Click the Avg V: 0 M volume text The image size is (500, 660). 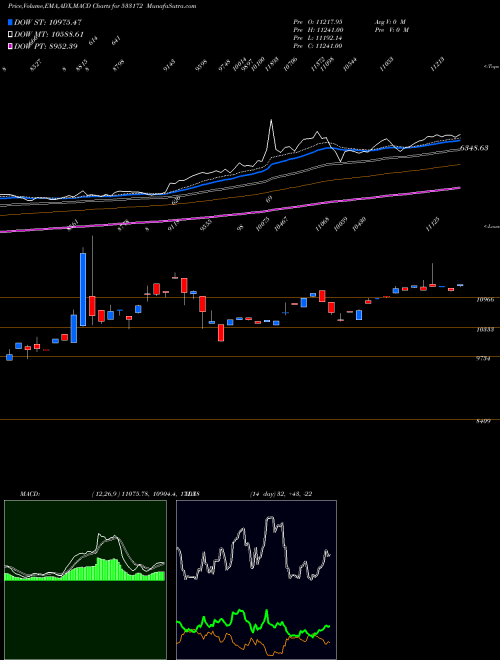(x=390, y=22)
